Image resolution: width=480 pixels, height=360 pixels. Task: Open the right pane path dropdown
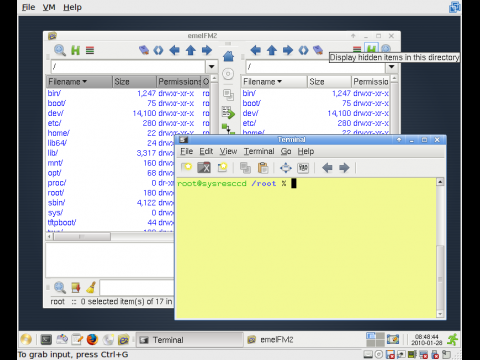(x=392, y=66)
